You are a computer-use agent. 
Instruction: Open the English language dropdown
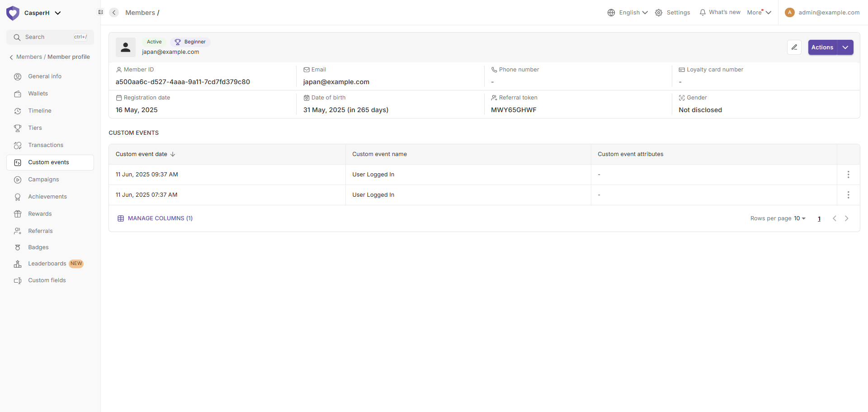(x=627, y=13)
